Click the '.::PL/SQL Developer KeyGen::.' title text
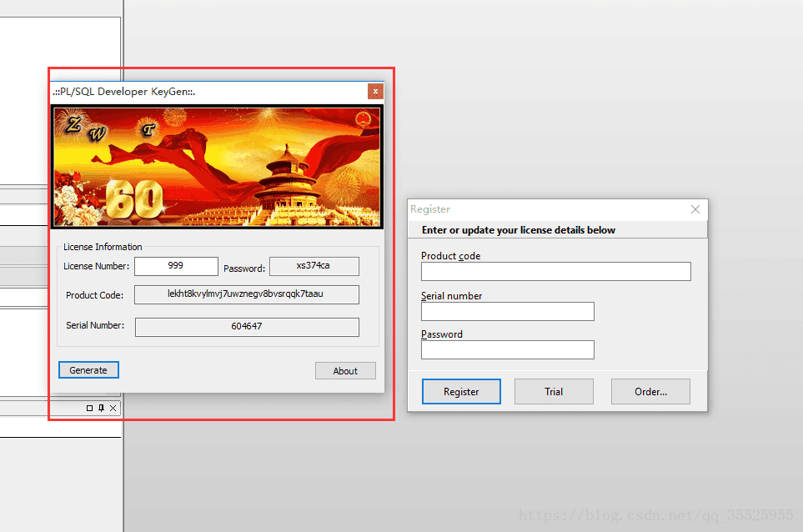The width and height of the screenshot is (803, 532). pyautogui.click(x=124, y=92)
